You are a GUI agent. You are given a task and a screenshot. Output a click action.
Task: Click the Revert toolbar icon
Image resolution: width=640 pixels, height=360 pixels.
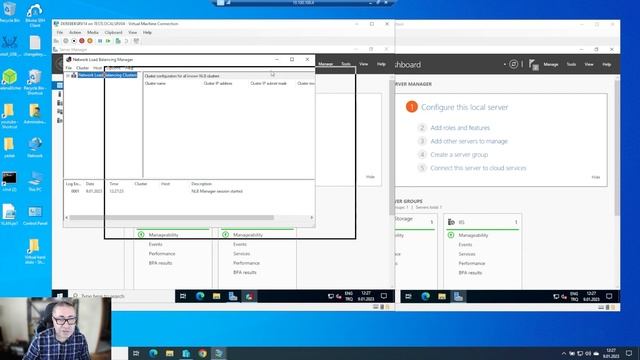pos(126,41)
